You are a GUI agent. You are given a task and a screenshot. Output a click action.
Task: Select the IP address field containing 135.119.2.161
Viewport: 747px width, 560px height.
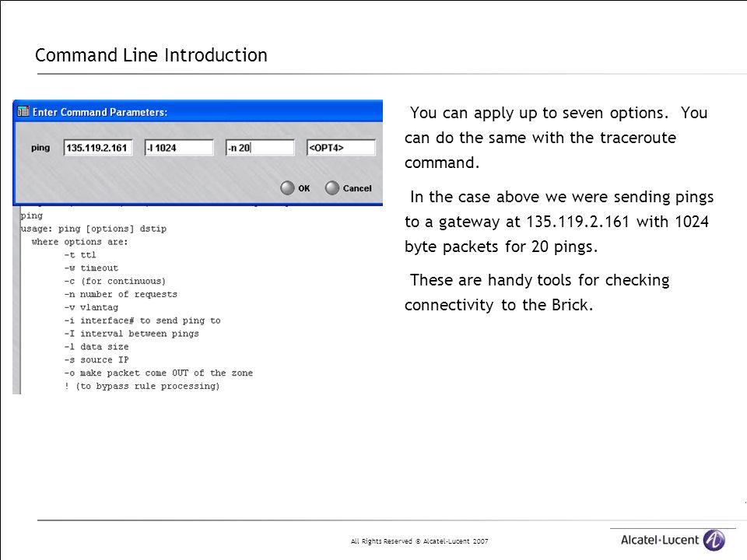coord(98,148)
